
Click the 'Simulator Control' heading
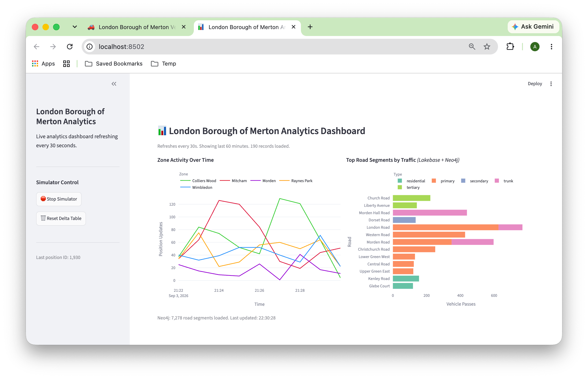[x=57, y=182]
